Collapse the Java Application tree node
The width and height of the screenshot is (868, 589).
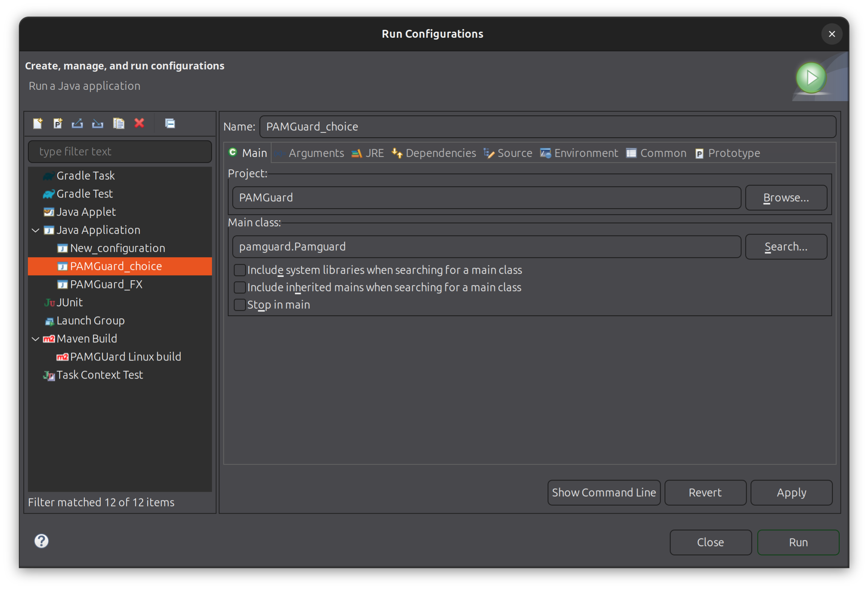[35, 230]
